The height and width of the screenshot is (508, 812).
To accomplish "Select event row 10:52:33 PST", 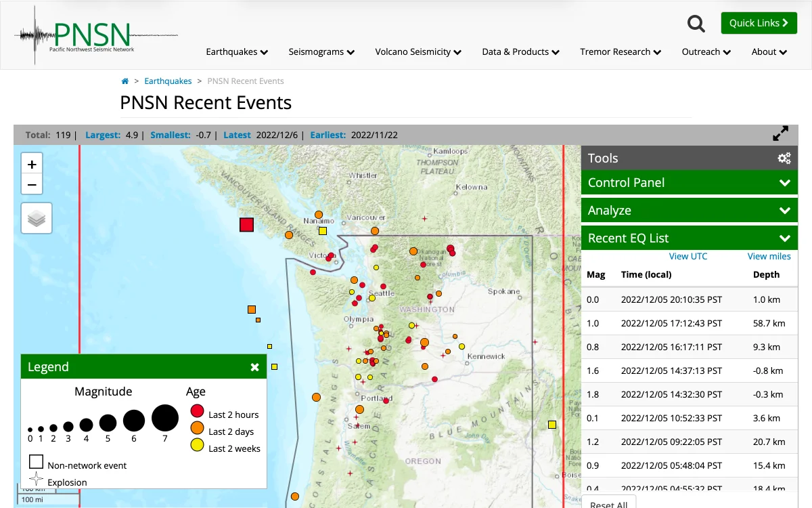I will pos(690,418).
